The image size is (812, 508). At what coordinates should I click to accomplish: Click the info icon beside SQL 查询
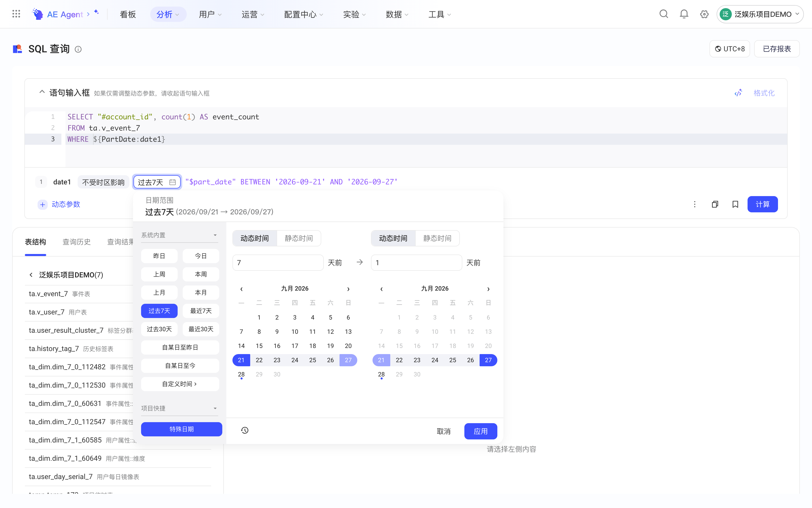tap(78, 49)
